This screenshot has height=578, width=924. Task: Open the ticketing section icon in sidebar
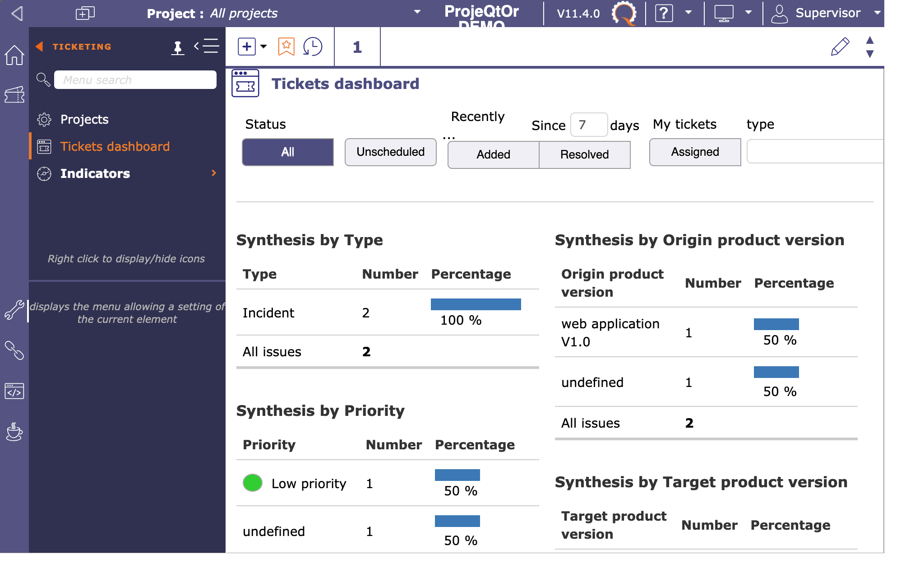tap(14, 95)
